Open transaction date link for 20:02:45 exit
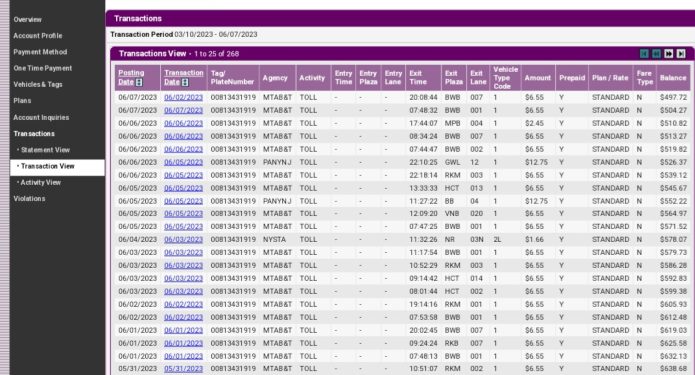This screenshot has height=375, width=695. point(184,330)
